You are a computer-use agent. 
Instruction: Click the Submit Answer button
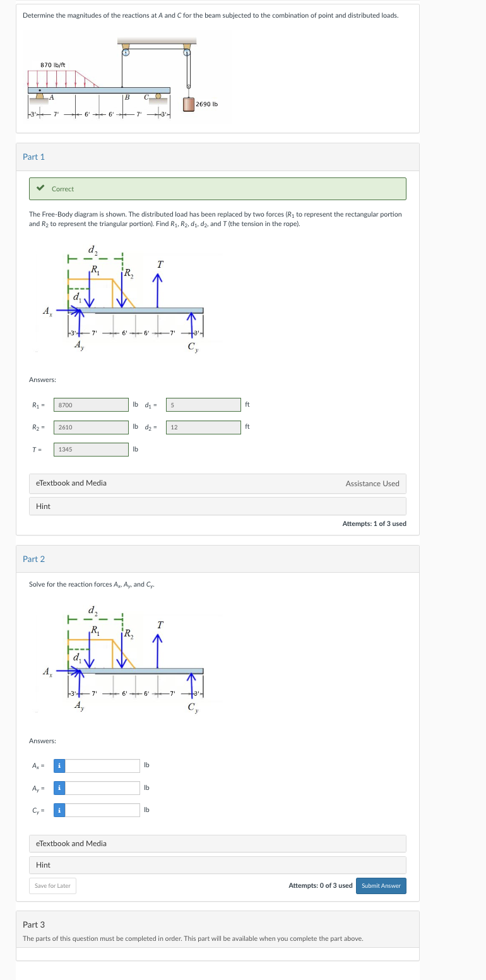(381, 885)
